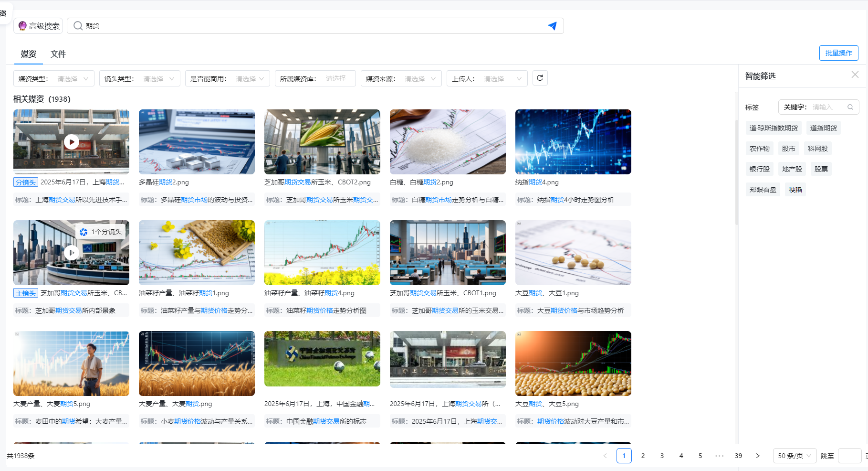Open 镜头类型 dropdown
868x471 pixels.
point(140,78)
